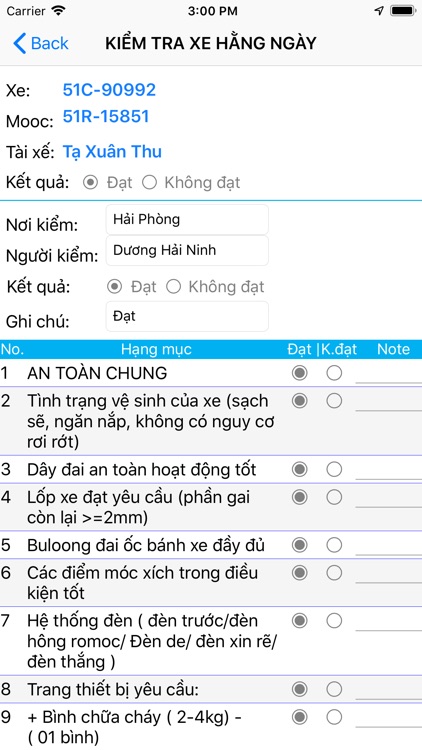Screen dimensions: 422x750
Task: Tap the No. column header
Action: pos(12,349)
